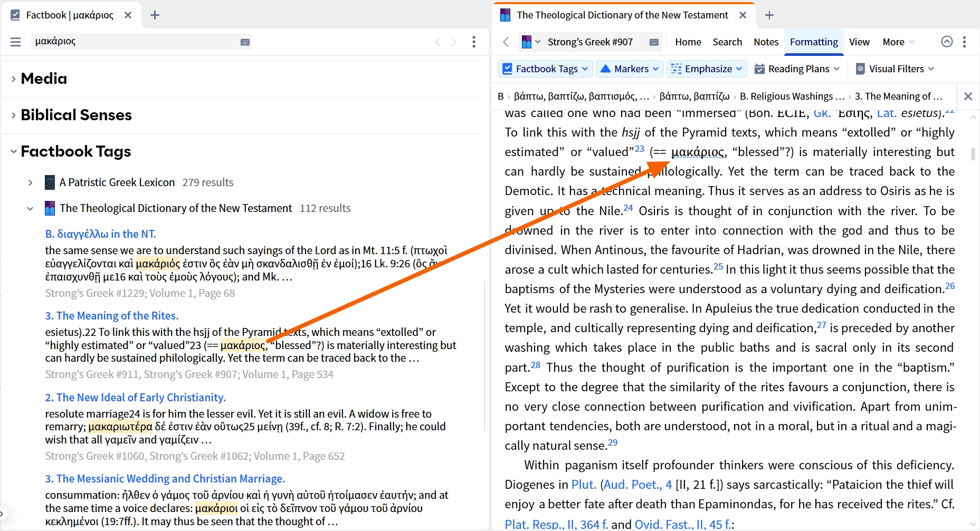Click the '112 results' count text

325,208
